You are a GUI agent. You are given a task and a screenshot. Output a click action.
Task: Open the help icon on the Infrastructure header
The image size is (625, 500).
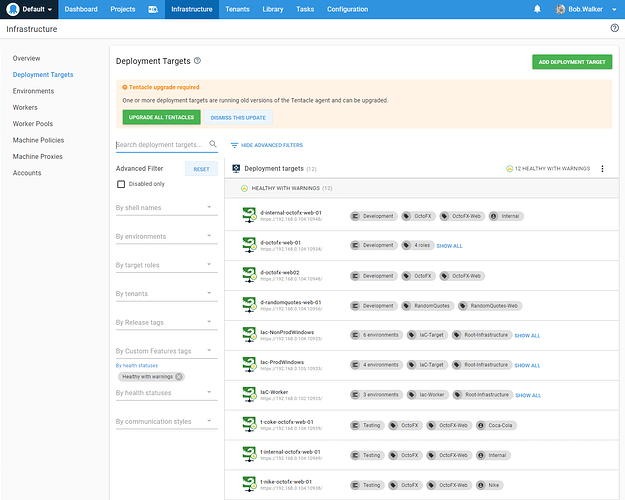click(x=615, y=28)
